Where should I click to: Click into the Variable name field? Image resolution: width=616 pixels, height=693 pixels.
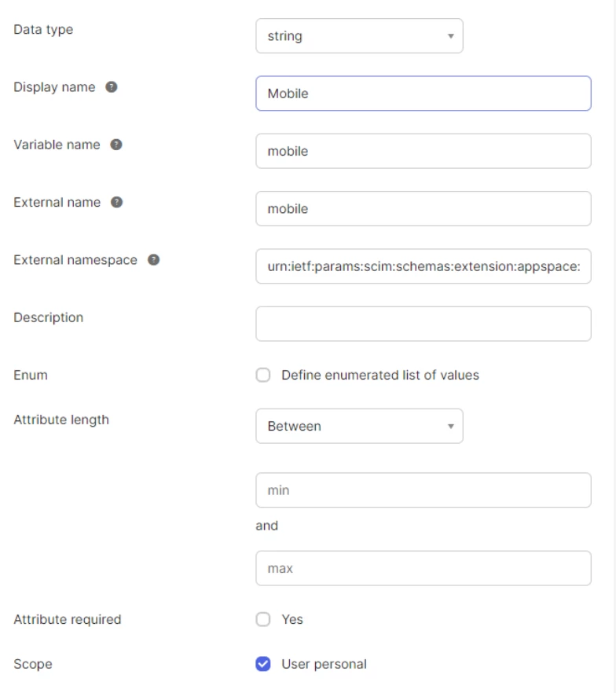[423, 151]
